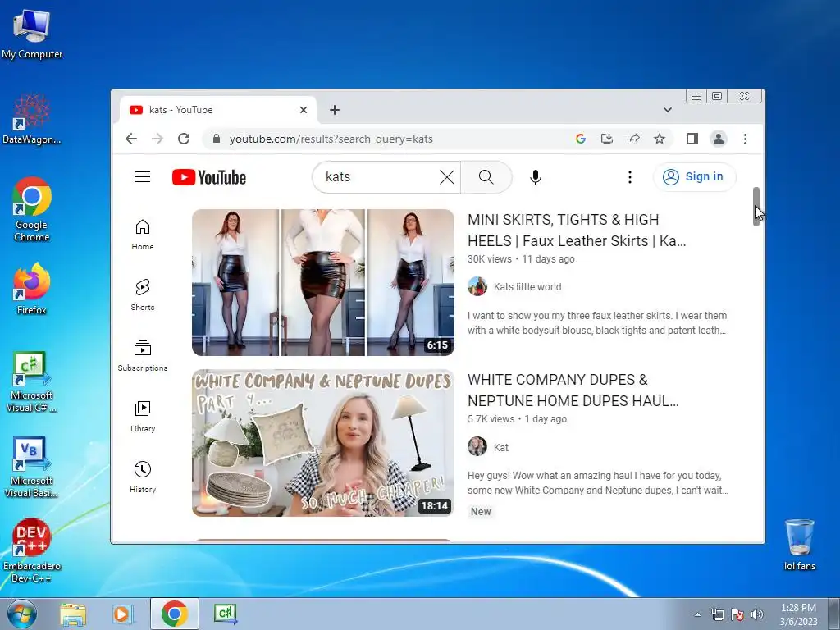The image size is (840, 630).
Task: Open YouTube settings three-dot menu
Action: click(630, 177)
